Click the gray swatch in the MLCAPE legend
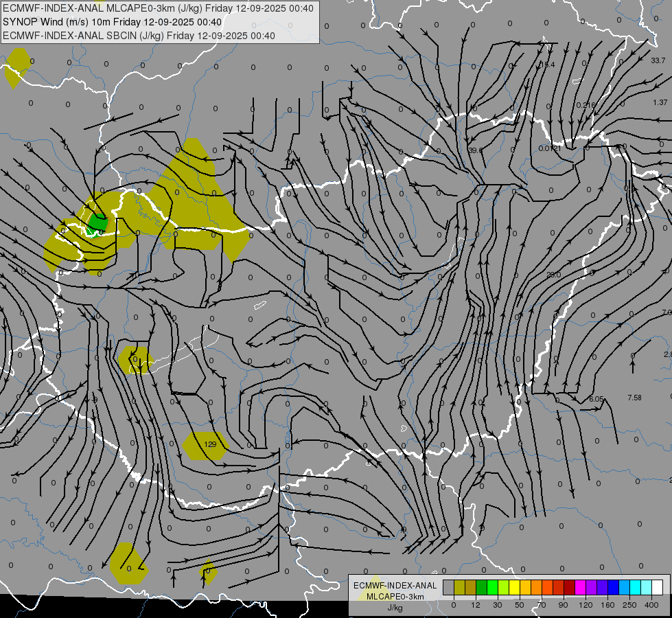Viewport: 672px width, 618px height. tap(449, 587)
